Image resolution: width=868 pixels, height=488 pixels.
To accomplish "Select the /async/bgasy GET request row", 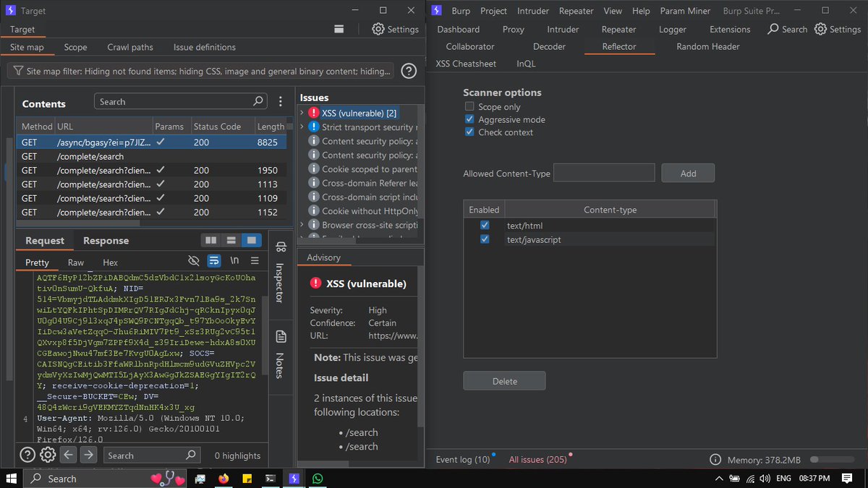I will pyautogui.click(x=152, y=142).
